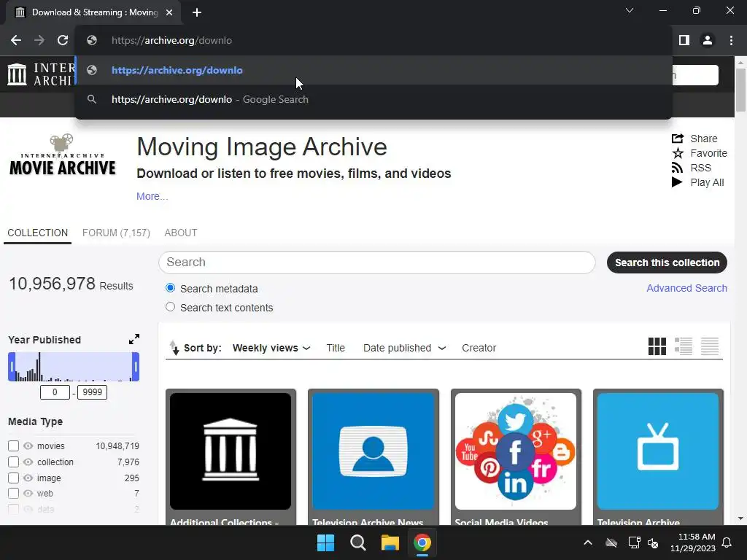Open the Windows Start menu
Screen dimensions: 747x560
pos(326,542)
